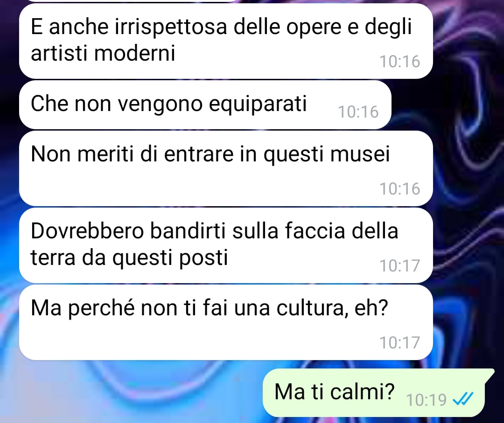The height and width of the screenshot is (423, 504).
Task: Click the 10:19 timestamp on sent message
Action: [426, 400]
